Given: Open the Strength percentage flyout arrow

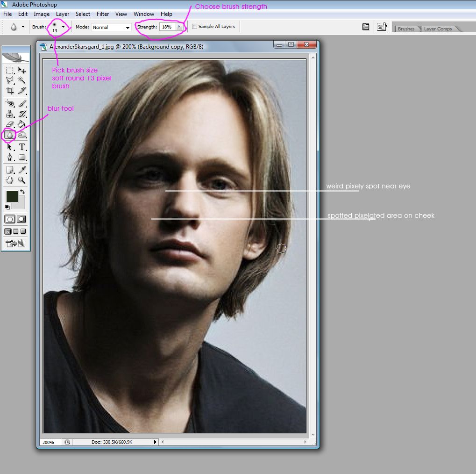Looking at the screenshot, I should pyautogui.click(x=179, y=27).
